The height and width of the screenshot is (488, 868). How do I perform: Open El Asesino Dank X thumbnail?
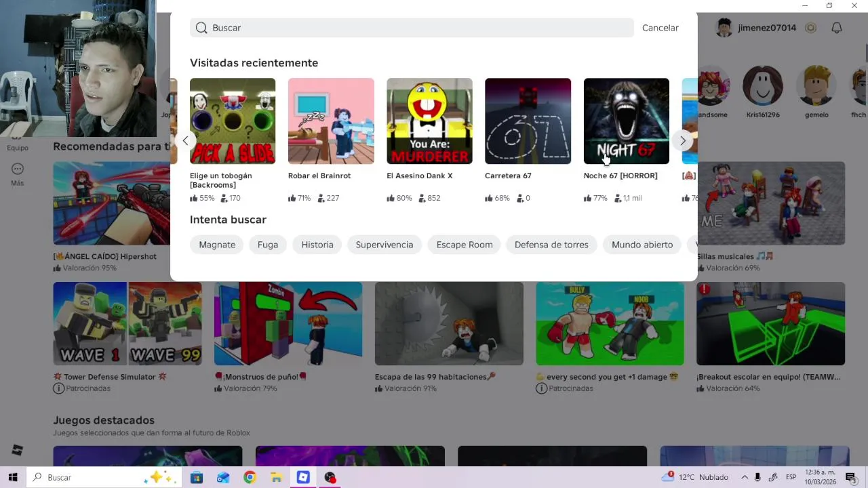[429, 121]
